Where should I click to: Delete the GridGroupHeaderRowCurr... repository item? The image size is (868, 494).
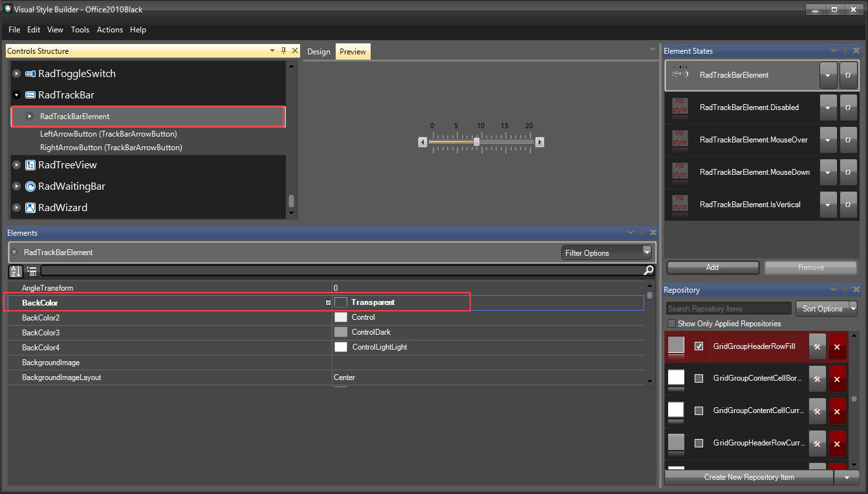(x=837, y=443)
